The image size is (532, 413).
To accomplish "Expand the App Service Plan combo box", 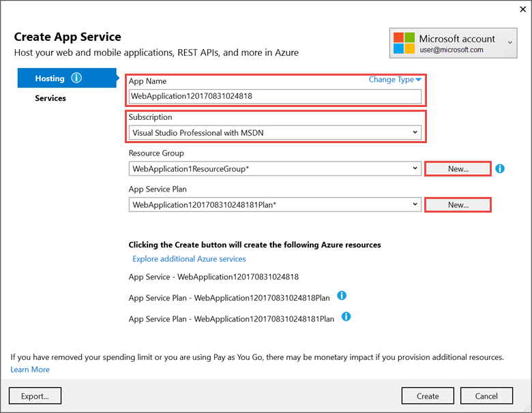I will 415,204.
